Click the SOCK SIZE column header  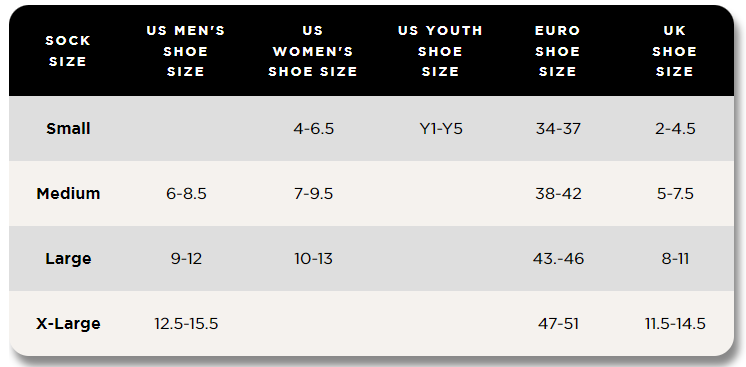pyautogui.click(x=68, y=51)
